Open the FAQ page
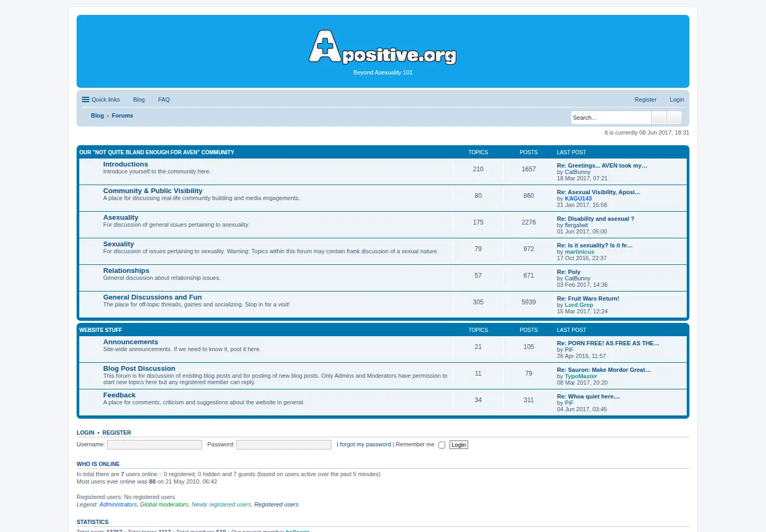Image resolution: width=766 pixels, height=532 pixels. (164, 99)
